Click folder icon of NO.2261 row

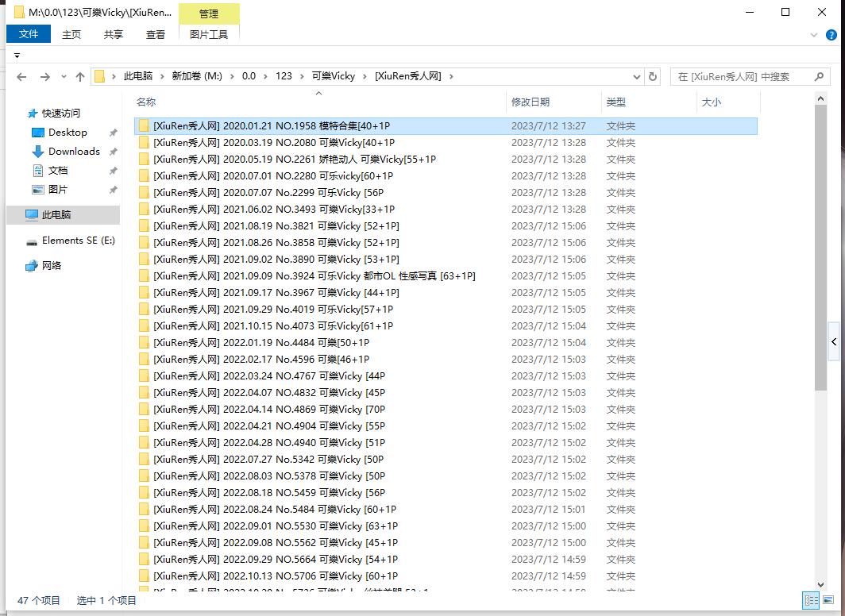pos(144,160)
